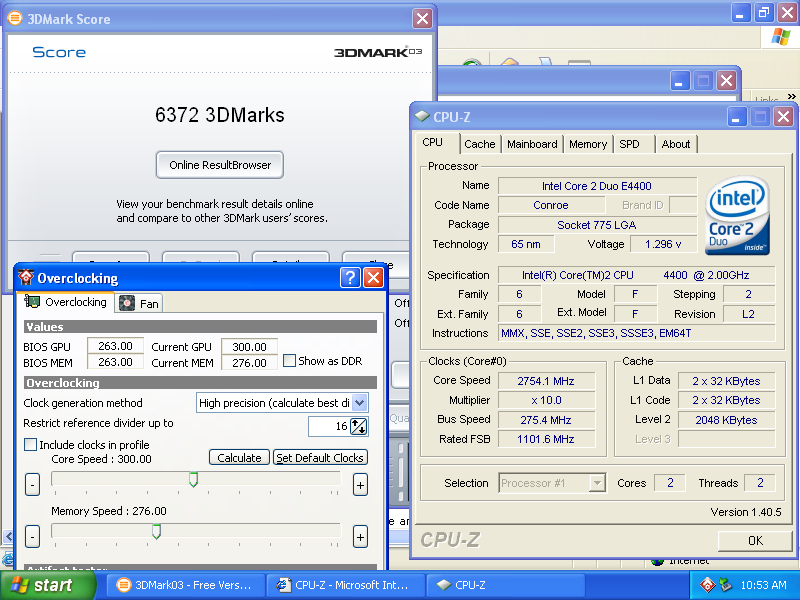Close the Overclocking dialog

(373, 278)
